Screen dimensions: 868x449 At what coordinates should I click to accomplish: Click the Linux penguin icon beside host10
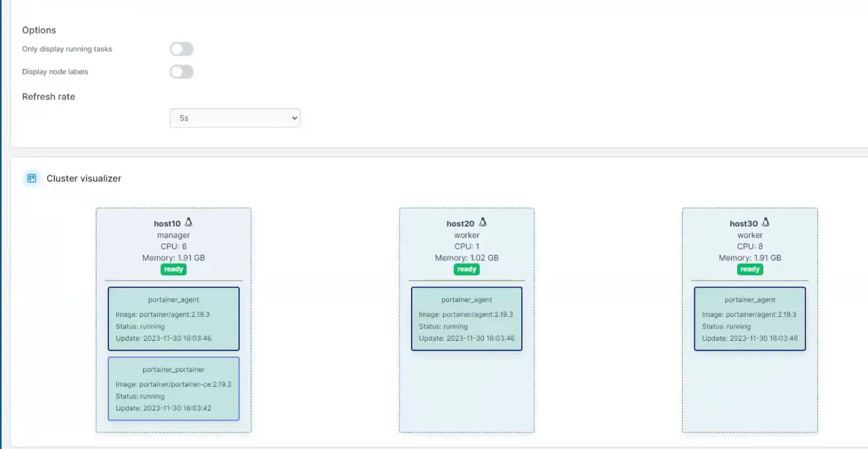click(188, 223)
